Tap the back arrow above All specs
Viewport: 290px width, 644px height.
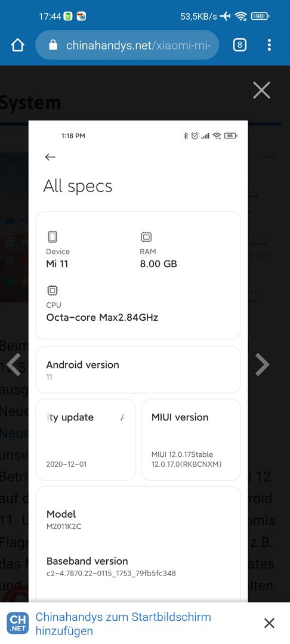pos(50,157)
